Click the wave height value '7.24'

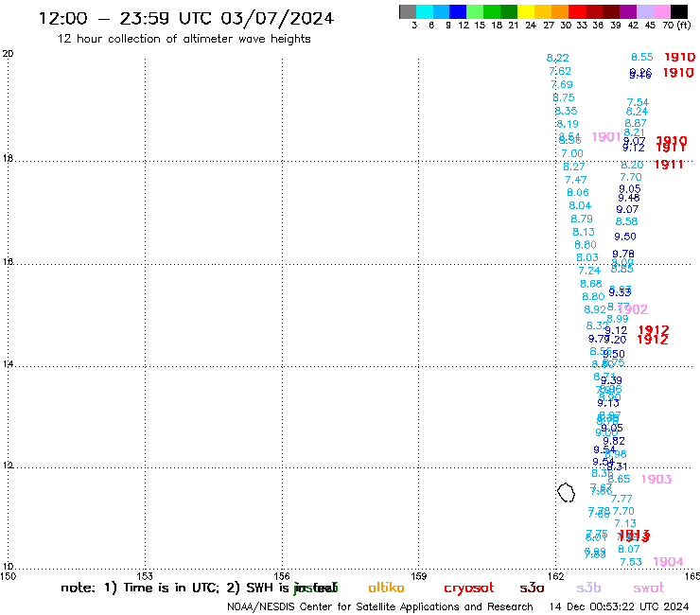(x=589, y=272)
